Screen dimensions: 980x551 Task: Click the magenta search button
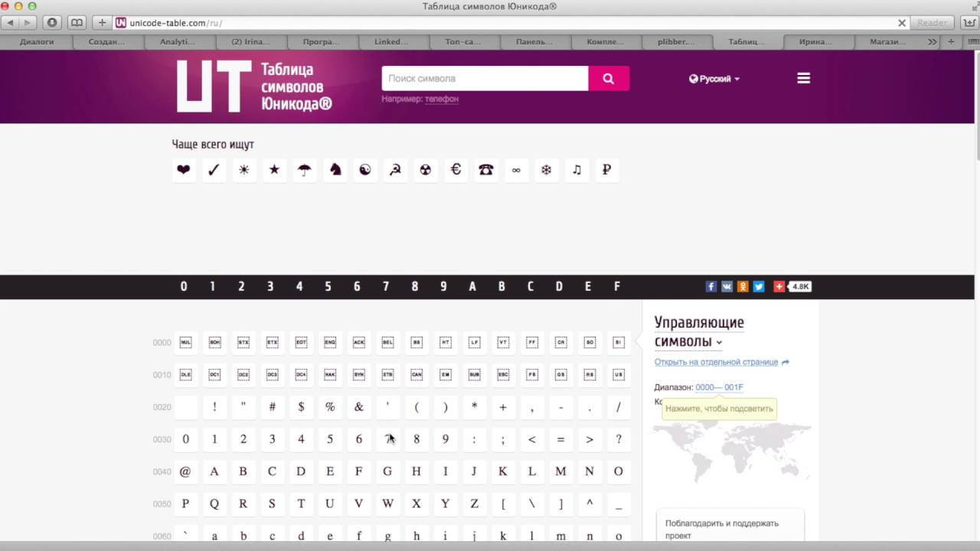point(609,78)
